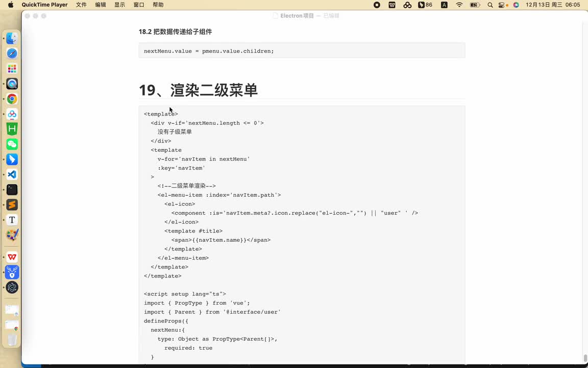588x368 pixels.
Task: Open the paint palette app in dock
Action: tap(12, 235)
